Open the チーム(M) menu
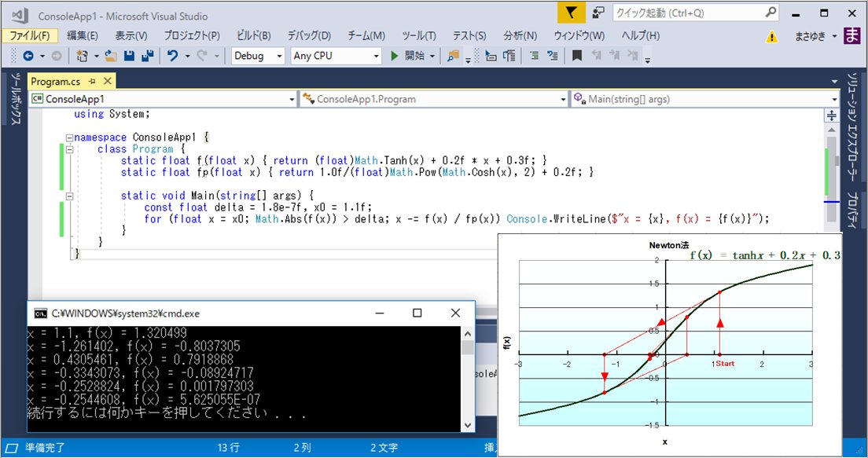 coord(366,36)
